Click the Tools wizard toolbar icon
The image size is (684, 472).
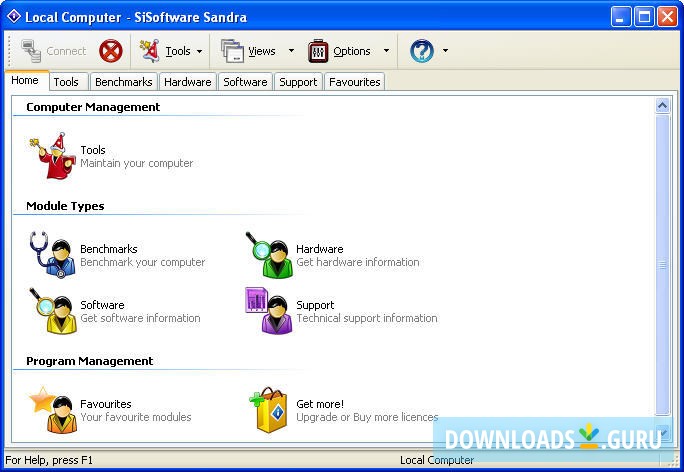click(x=150, y=51)
